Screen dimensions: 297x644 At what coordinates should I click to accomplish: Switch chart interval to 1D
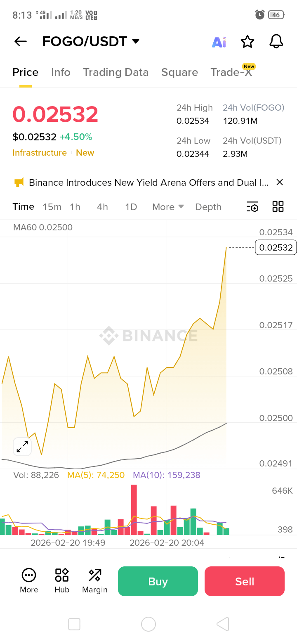(131, 207)
